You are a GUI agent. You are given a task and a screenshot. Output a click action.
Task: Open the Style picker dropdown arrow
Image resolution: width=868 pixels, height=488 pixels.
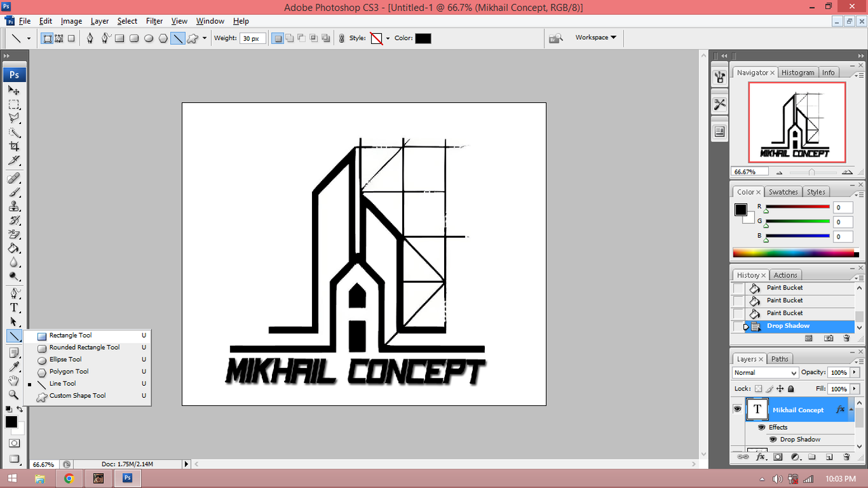pyautogui.click(x=388, y=39)
